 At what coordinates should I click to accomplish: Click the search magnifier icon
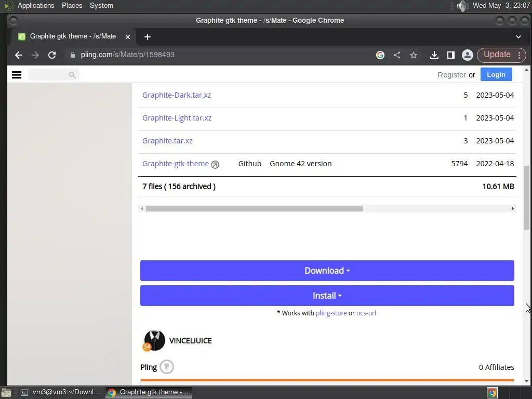click(72, 75)
